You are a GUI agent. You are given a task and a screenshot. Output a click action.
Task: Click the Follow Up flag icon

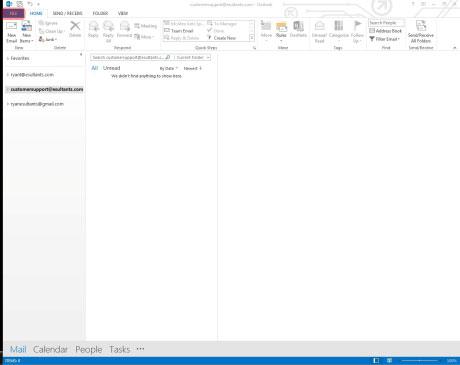tap(357, 26)
